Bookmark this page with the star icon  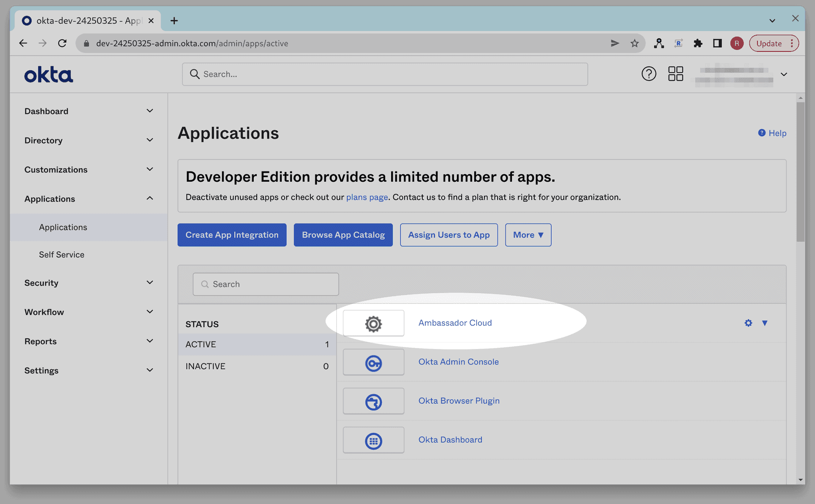click(634, 43)
